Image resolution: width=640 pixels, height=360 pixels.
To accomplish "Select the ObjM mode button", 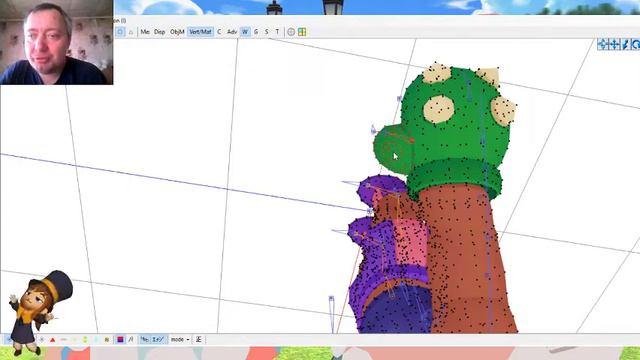I will [x=177, y=32].
